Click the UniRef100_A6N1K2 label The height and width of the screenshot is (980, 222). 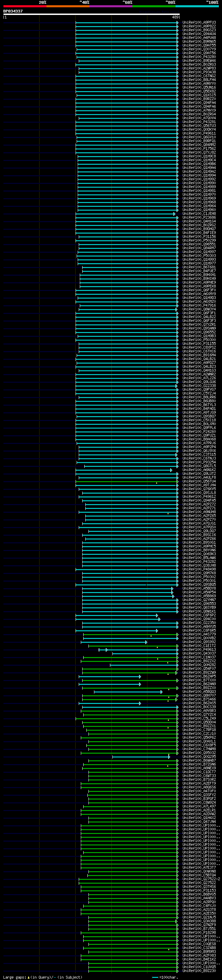tap(199, 470)
